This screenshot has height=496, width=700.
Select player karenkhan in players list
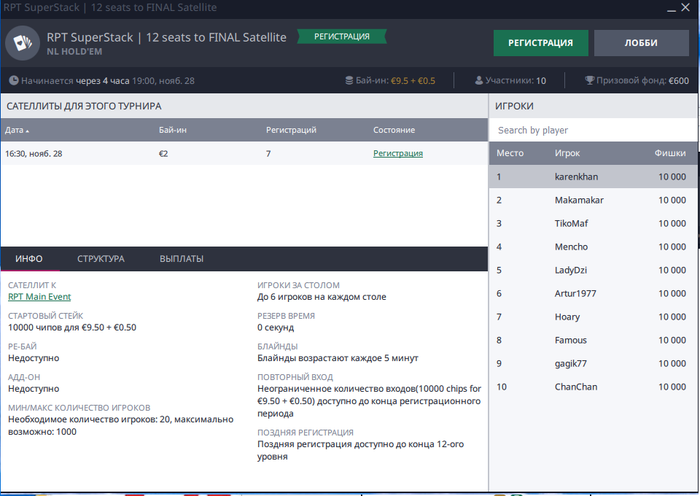coord(593,177)
